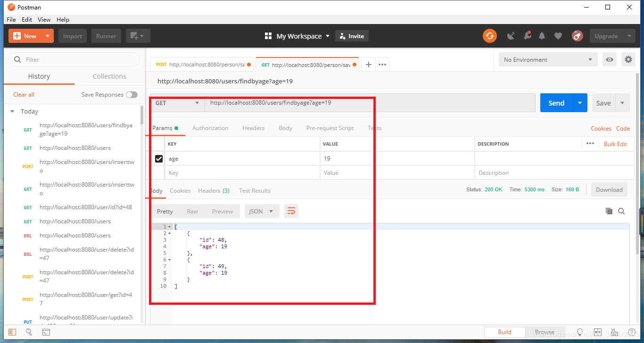Image resolution: width=644 pixels, height=343 pixels.
Task: Open the Save button dropdown arrow
Action: 622,103
